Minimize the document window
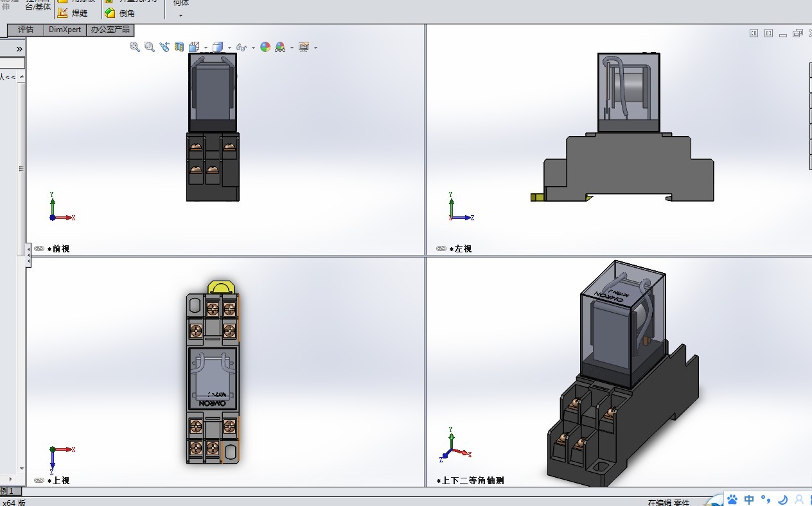The height and width of the screenshot is (506, 812). point(783,34)
